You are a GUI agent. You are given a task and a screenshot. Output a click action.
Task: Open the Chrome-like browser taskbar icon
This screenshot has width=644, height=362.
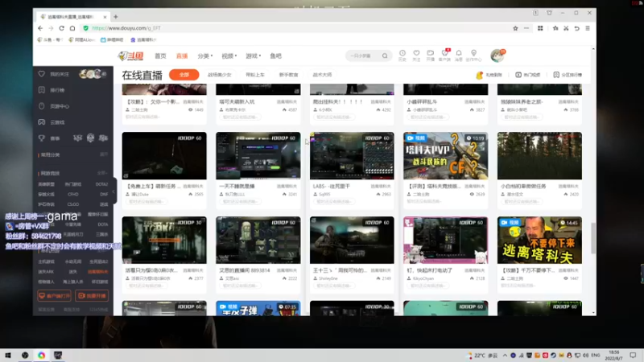point(42,356)
